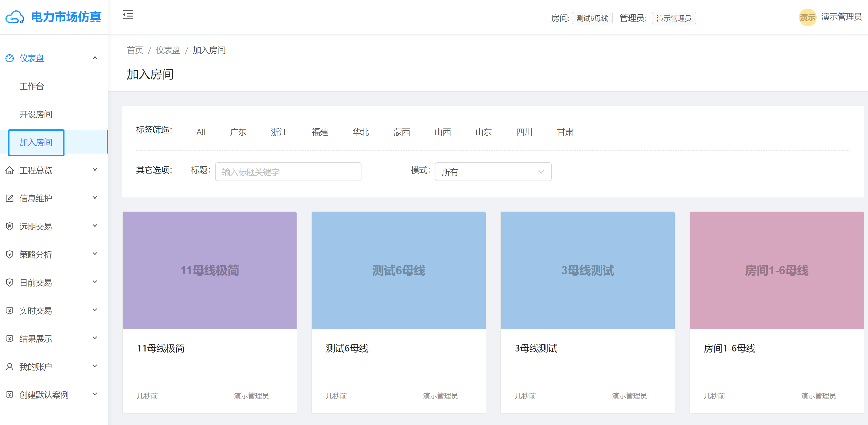868x425 pixels.
Task: Click the 演示 user avatar
Action: pos(807,17)
